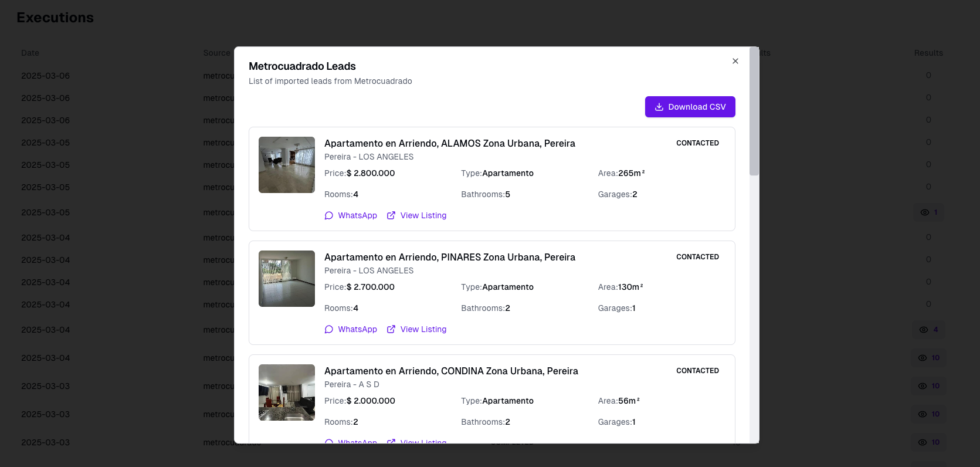
Task: Click the CONDINA apartment photo thumbnail
Action: click(x=287, y=392)
